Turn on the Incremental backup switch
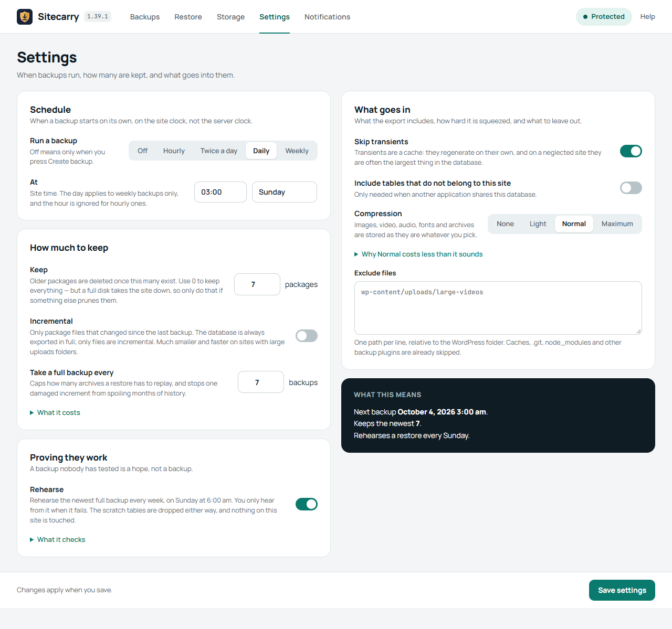The width and height of the screenshot is (672, 629). [307, 336]
